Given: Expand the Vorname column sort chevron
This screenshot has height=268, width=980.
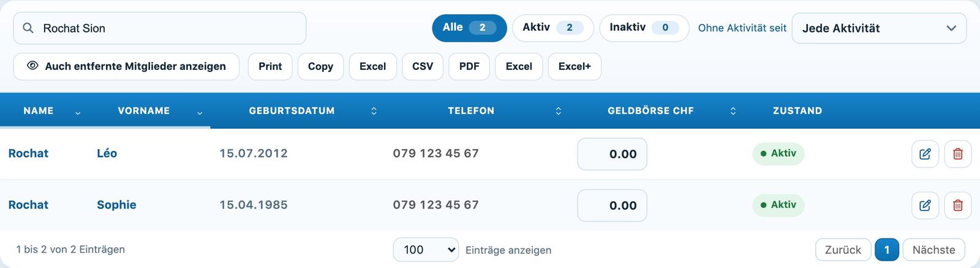Looking at the screenshot, I should (200, 113).
